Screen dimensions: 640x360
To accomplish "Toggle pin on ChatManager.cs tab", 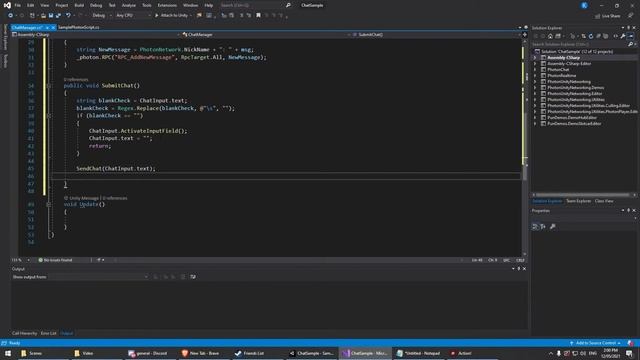I will click(47, 27).
